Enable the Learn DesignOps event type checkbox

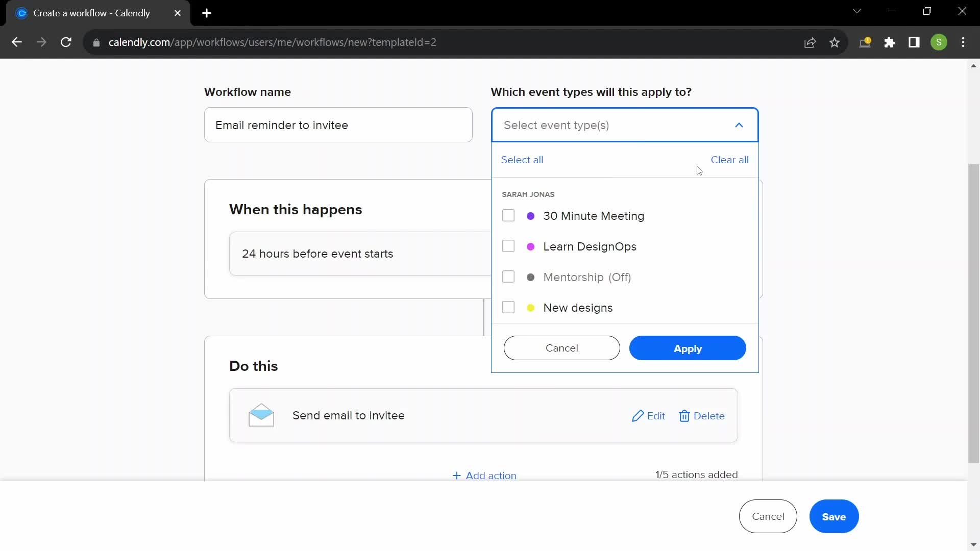coord(509,246)
